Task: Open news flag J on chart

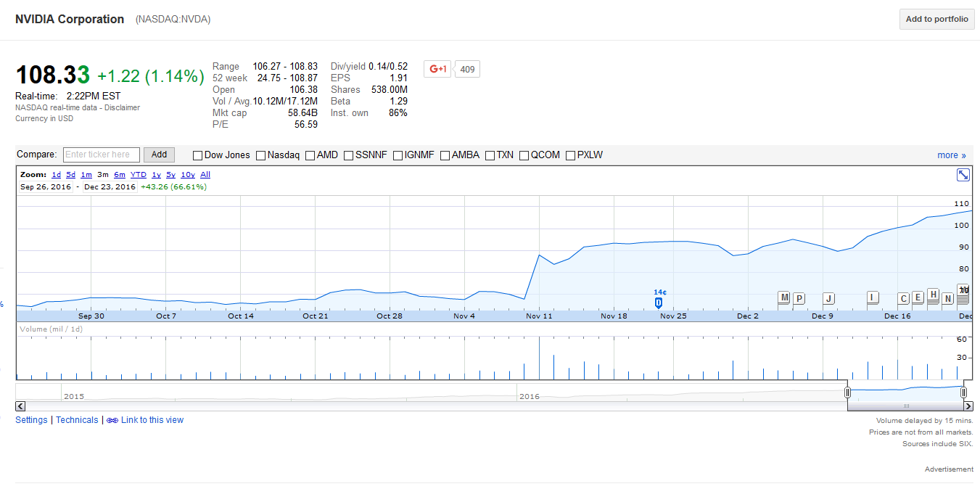Action: tap(828, 298)
